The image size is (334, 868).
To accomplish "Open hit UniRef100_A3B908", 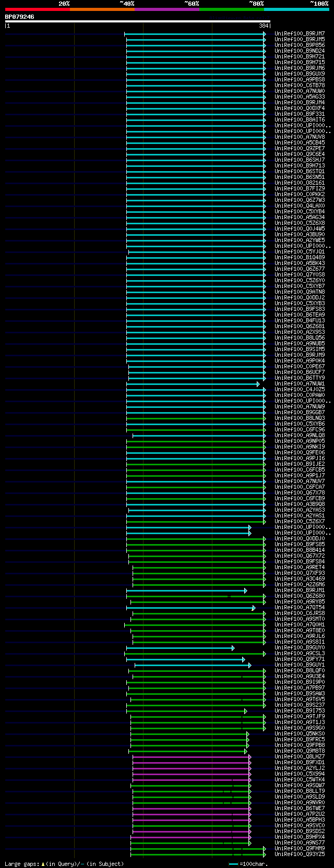I will (x=300, y=504).
